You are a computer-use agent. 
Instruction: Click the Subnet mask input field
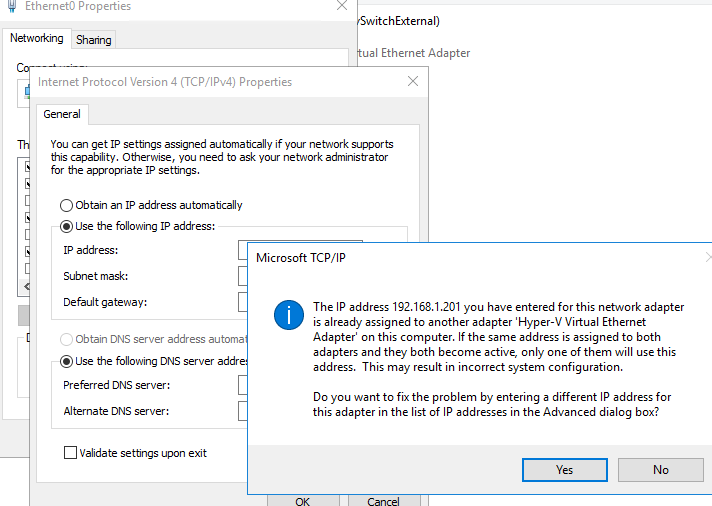[243, 276]
